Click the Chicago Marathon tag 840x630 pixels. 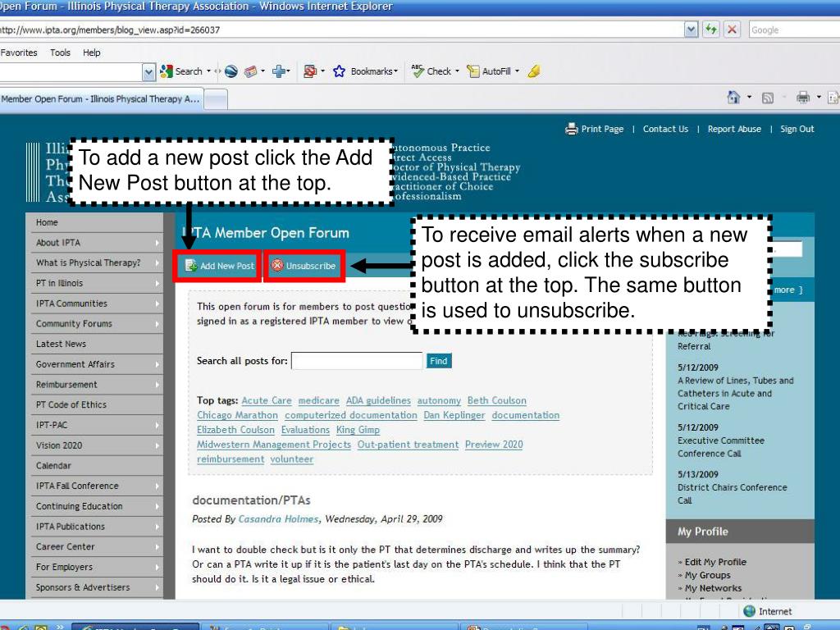tap(237, 415)
